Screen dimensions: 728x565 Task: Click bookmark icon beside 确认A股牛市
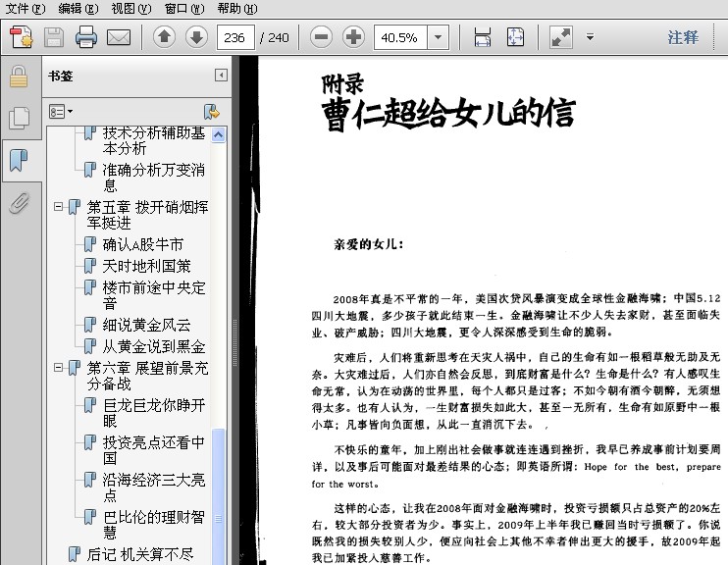coord(89,244)
